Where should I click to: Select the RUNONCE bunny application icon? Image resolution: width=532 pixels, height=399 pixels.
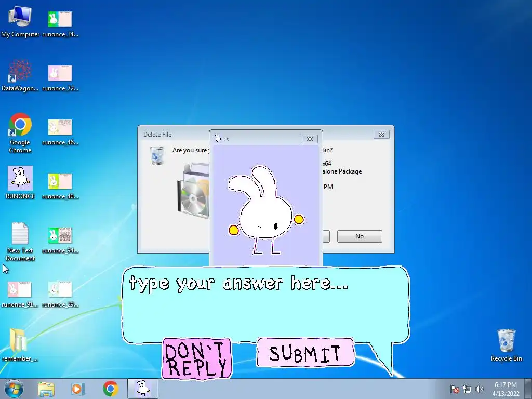[20, 182]
